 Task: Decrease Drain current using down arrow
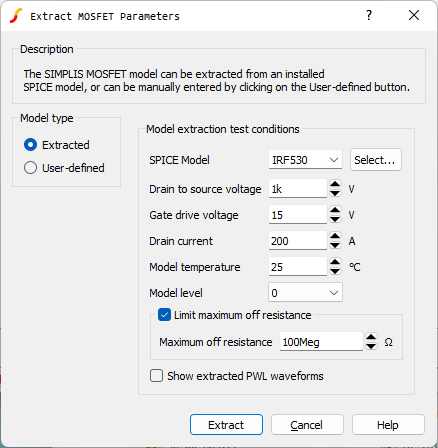pos(335,245)
